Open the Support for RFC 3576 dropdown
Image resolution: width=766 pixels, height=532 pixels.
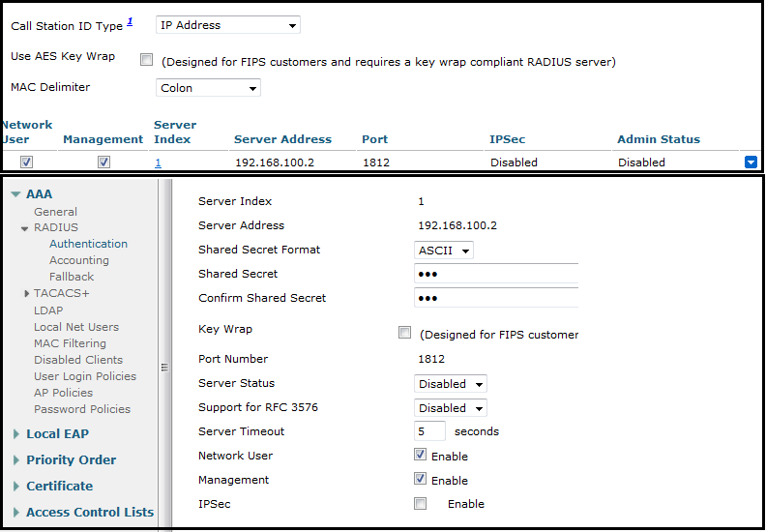tap(450, 408)
